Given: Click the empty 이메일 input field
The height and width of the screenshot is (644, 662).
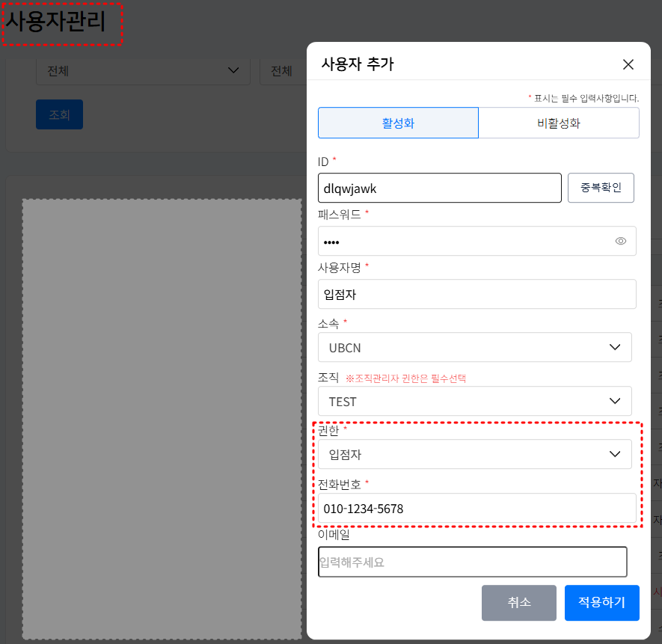Looking at the screenshot, I should coord(472,562).
